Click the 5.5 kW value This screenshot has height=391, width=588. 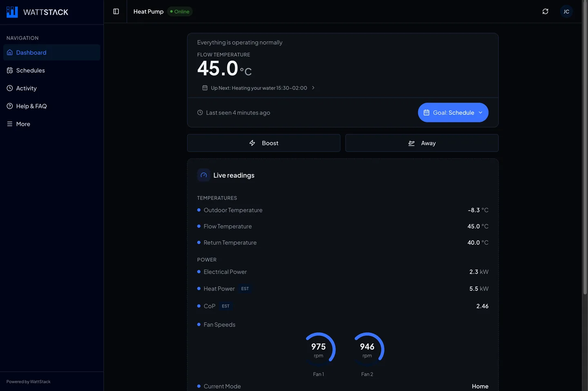[x=479, y=288]
